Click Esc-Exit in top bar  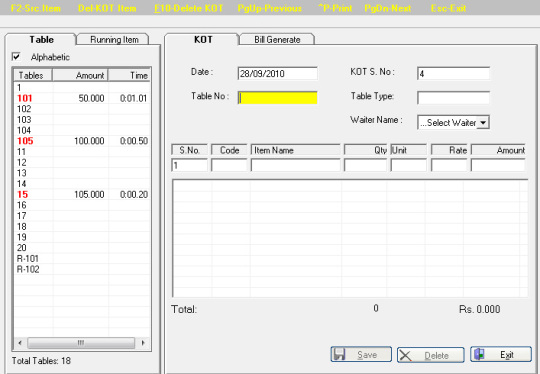pyautogui.click(x=448, y=8)
